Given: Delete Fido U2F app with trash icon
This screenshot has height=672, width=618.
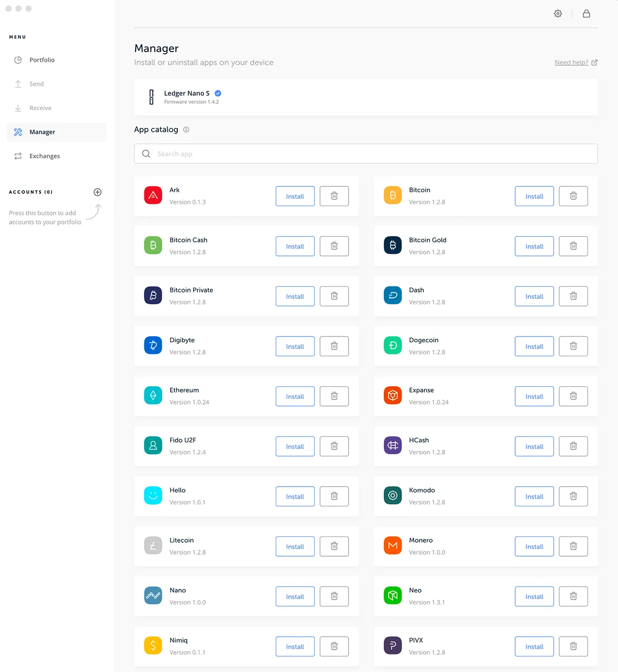Looking at the screenshot, I should [x=334, y=446].
